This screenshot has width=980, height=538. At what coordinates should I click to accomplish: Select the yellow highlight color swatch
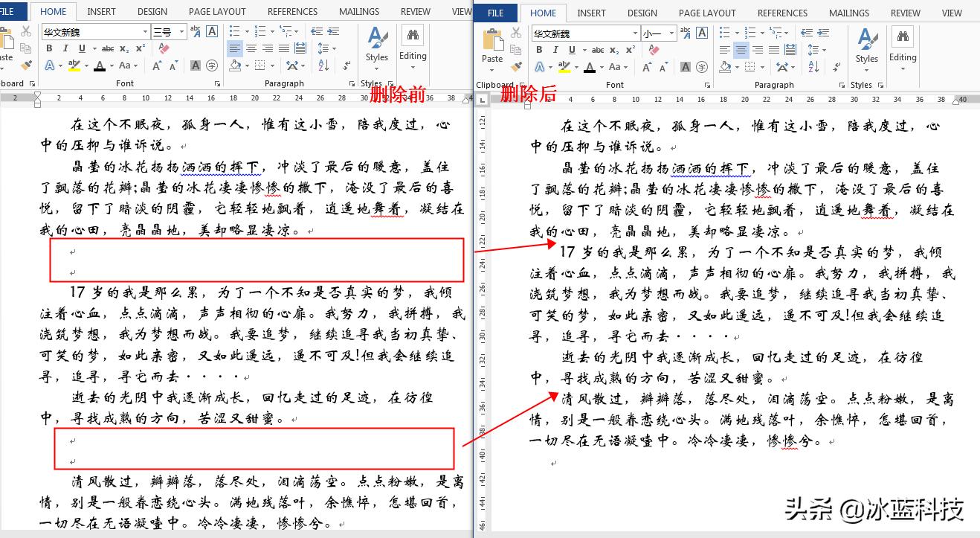coord(75,69)
